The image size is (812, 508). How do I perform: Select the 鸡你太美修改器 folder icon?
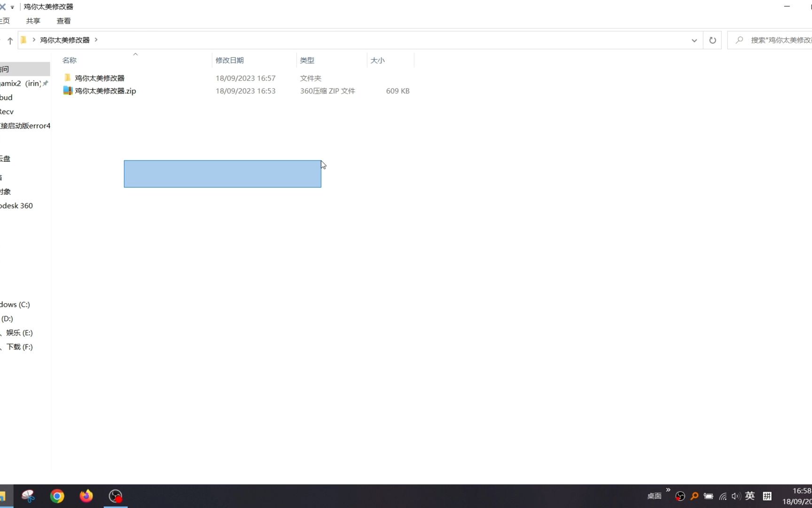(x=68, y=78)
